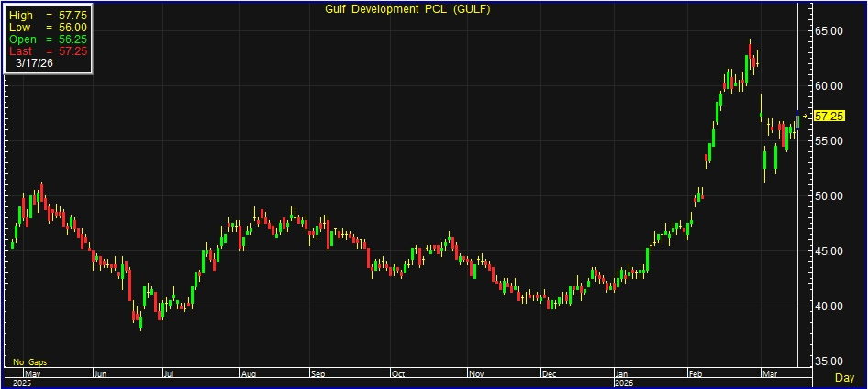Click the Day interval label
The height and width of the screenshot is (389, 868).
pyautogui.click(x=844, y=378)
